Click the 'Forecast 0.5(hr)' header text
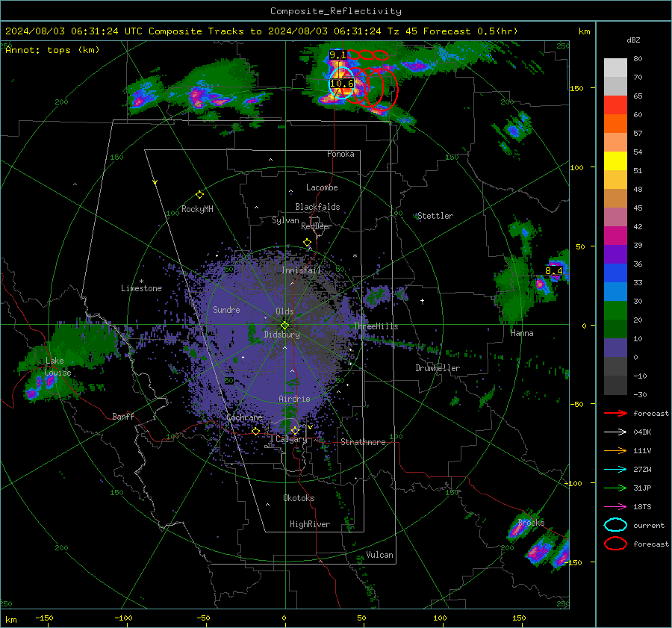This screenshot has width=672, height=628. click(470, 31)
